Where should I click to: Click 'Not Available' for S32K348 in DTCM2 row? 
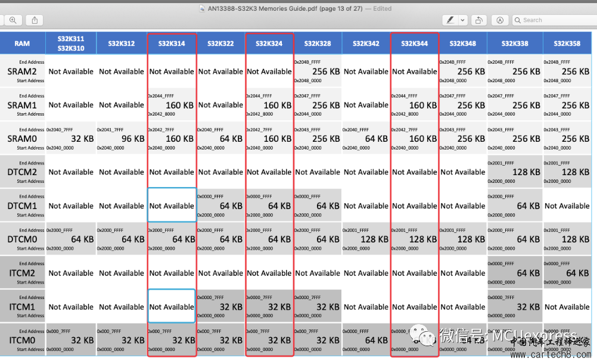463,172
